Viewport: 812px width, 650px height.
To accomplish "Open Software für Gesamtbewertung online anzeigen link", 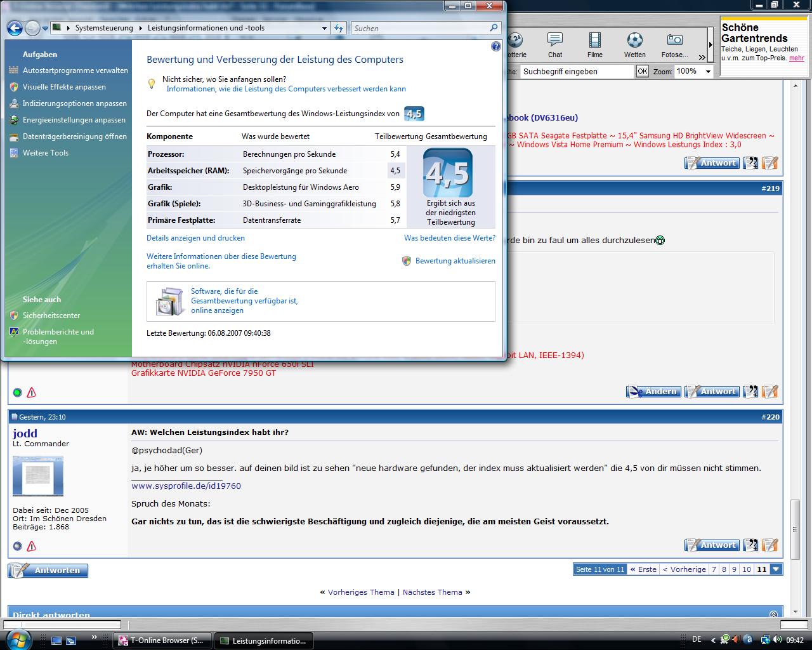I will (x=244, y=301).
